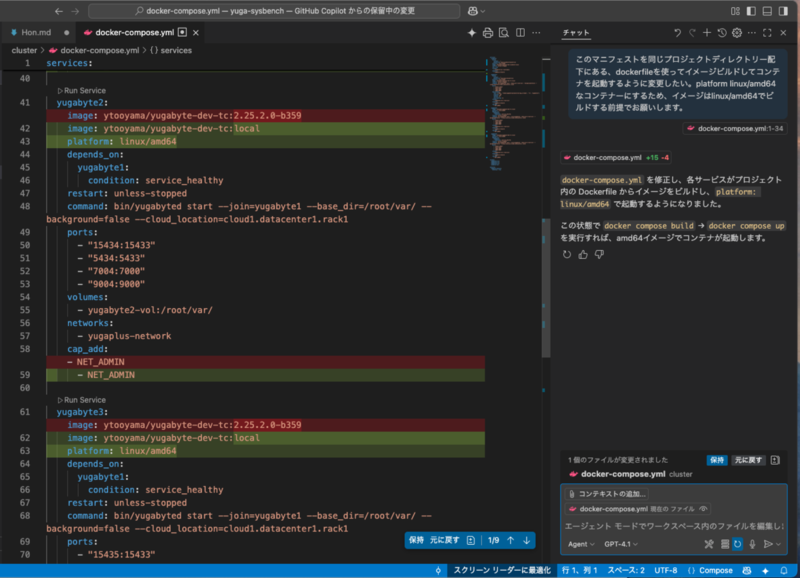
Task: Select the docker-compose.yml editor tab
Action: [134, 33]
